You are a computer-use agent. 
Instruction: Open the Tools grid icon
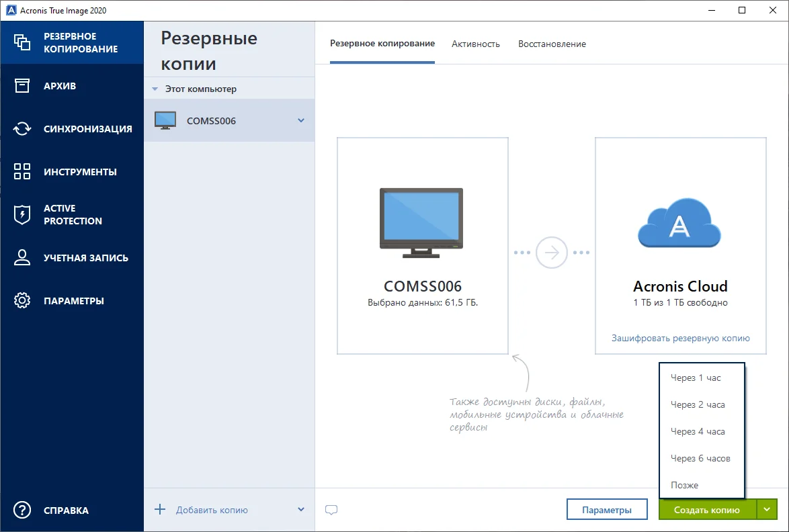pyautogui.click(x=22, y=171)
